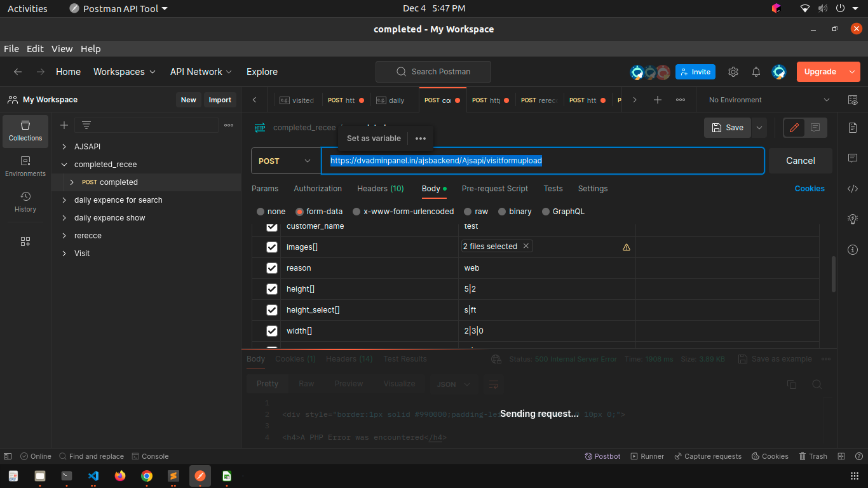868x488 pixels.
Task: Open the environment quick look icon
Action: 853,100
